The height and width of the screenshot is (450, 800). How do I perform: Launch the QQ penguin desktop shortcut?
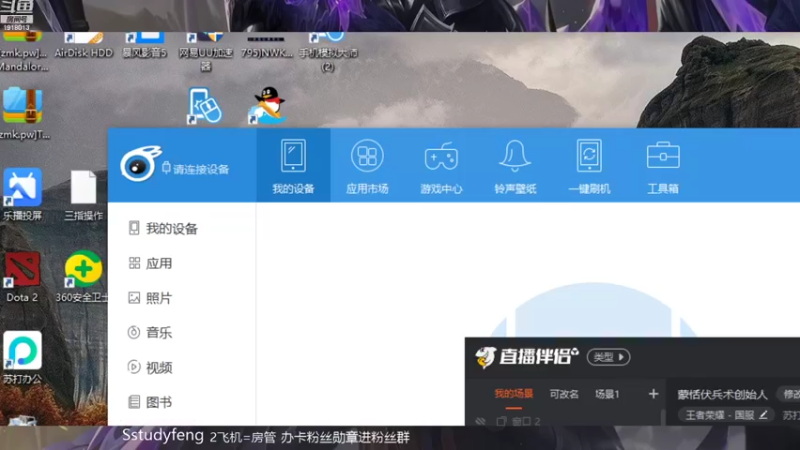tap(267, 106)
